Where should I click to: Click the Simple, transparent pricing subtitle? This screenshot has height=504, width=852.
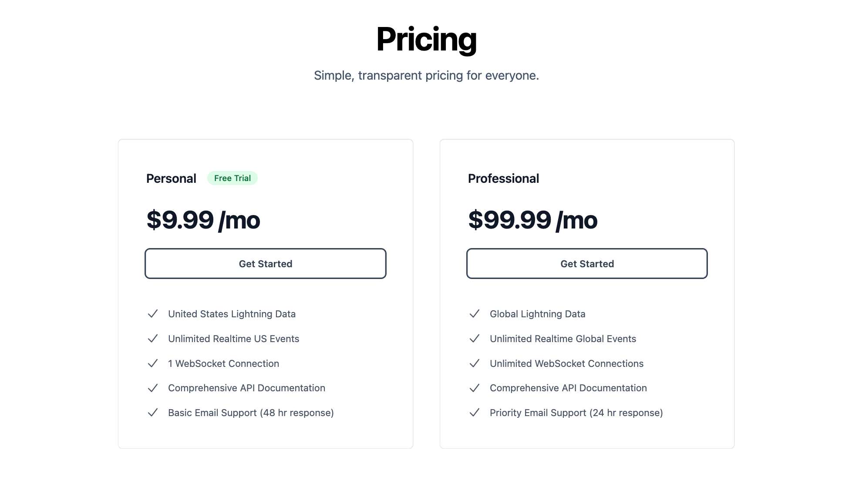(426, 75)
